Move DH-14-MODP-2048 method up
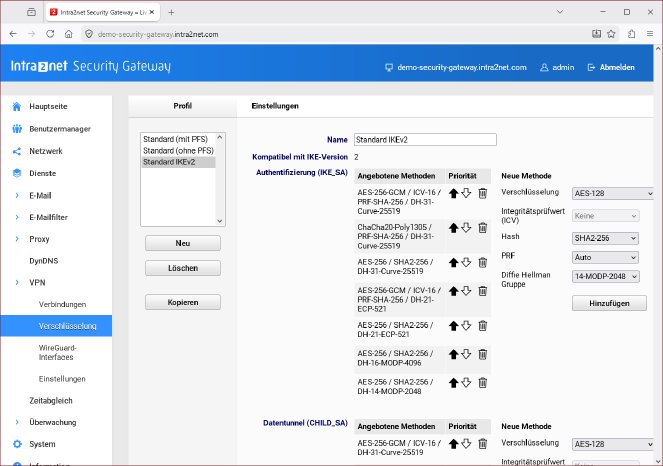 coord(454,383)
